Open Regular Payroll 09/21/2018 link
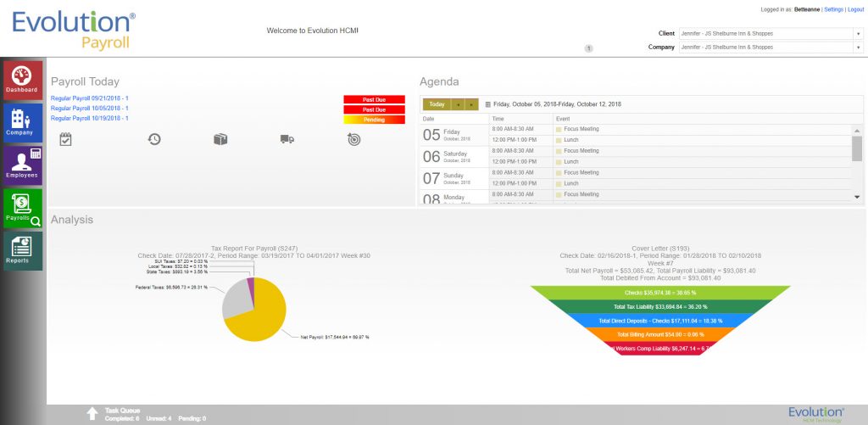 (x=89, y=98)
